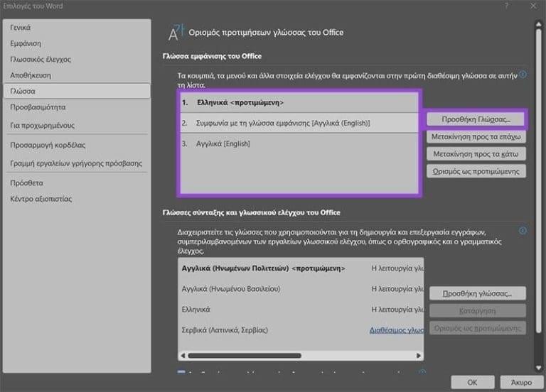Open help with the question mark icon

(506, 6)
